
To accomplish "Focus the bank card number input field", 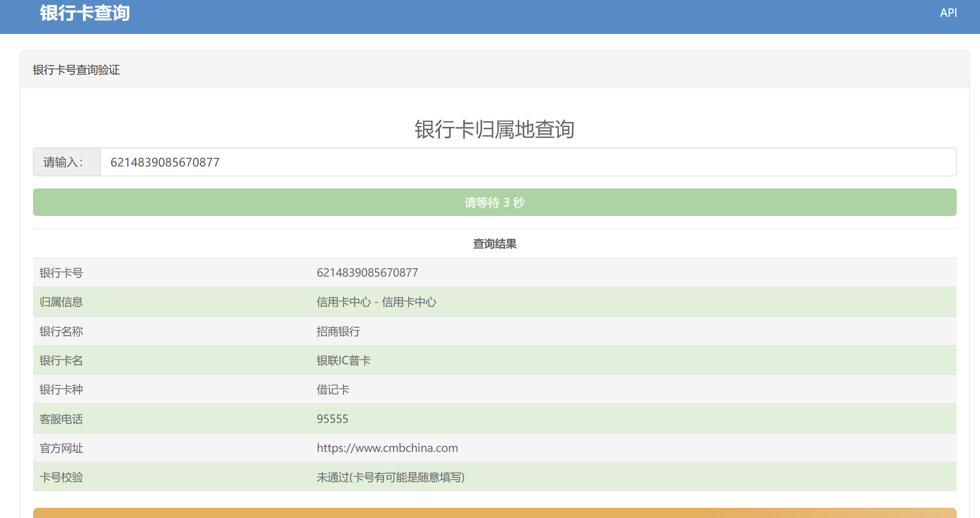I will coord(528,162).
